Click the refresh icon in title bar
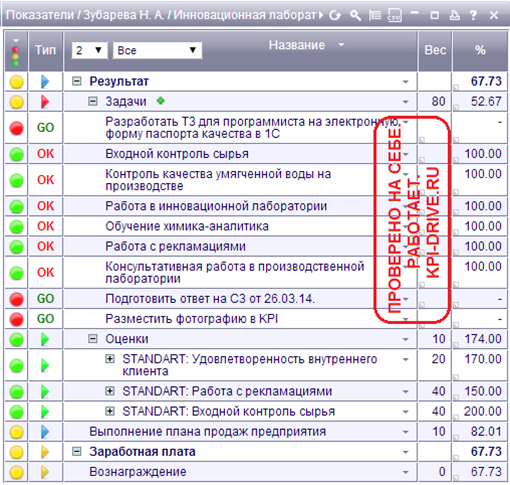 click(x=335, y=15)
